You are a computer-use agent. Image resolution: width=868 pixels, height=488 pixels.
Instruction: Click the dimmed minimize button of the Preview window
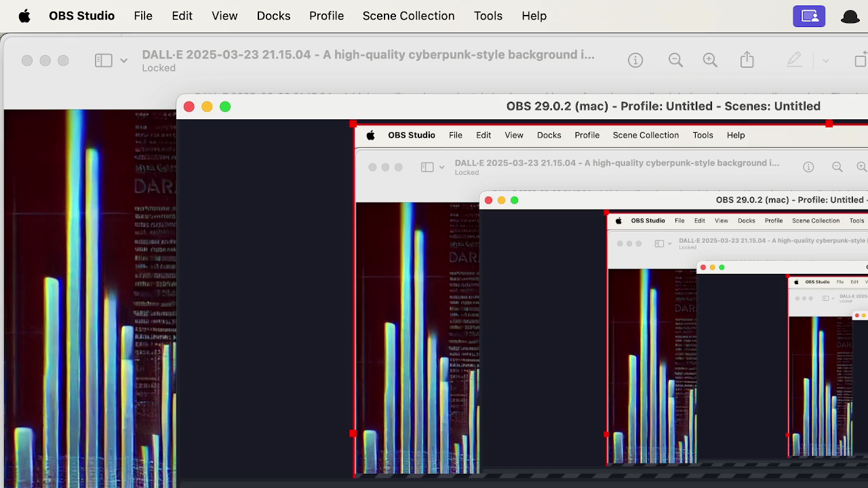(x=45, y=60)
